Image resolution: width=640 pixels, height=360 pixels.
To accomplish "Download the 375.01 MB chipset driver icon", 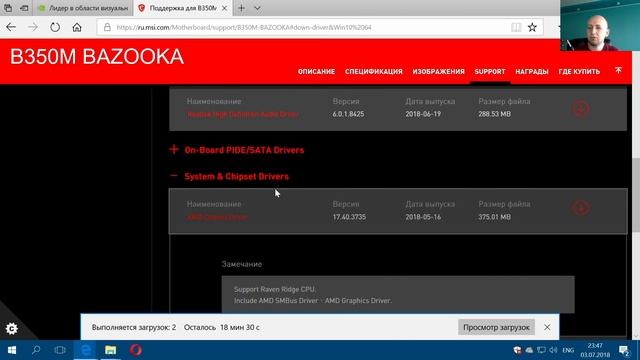I will [x=580, y=208].
